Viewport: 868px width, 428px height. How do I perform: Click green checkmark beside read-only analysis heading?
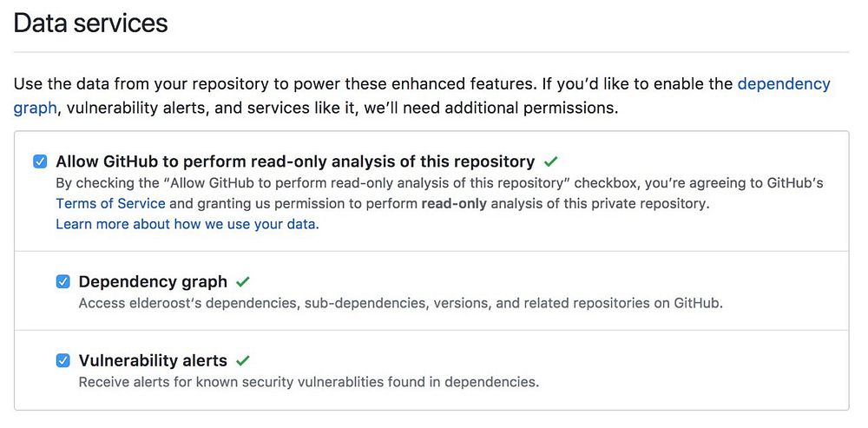pyautogui.click(x=550, y=161)
